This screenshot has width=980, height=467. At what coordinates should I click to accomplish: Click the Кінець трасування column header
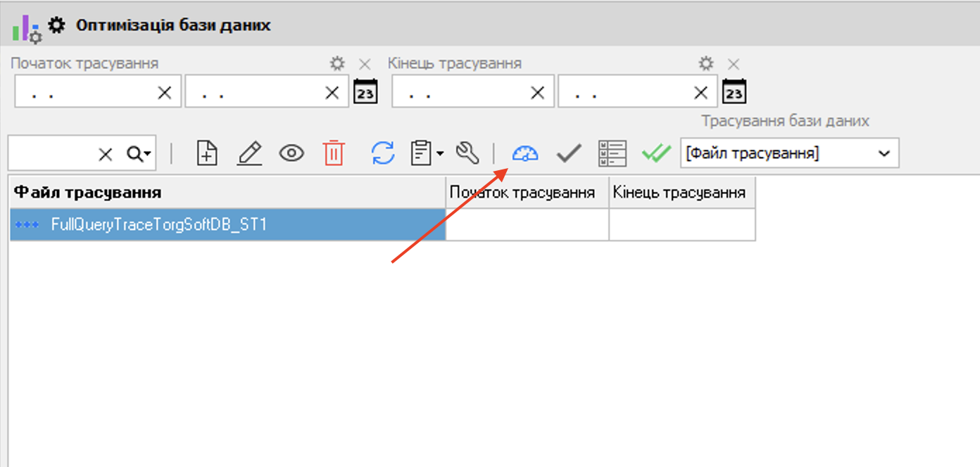(681, 193)
